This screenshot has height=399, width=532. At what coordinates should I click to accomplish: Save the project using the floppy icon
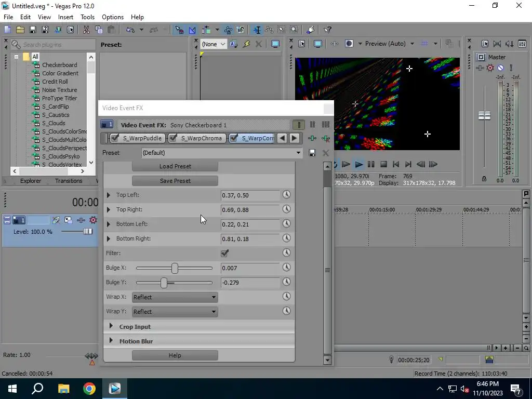click(x=33, y=30)
